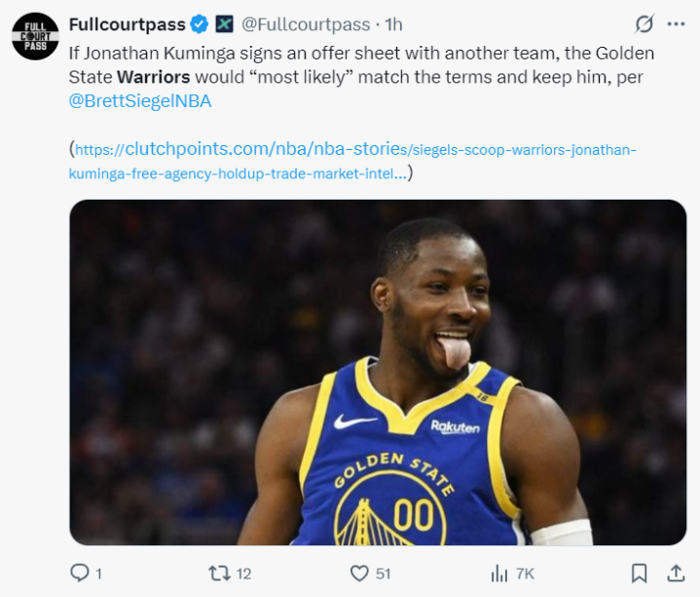This screenshot has height=597, width=700.
Task: Like the tweet with the heart icon
Action: tap(359, 573)
